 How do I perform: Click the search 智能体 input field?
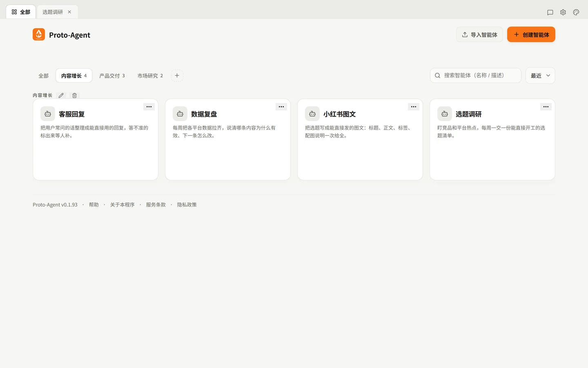tap(476, 75)
